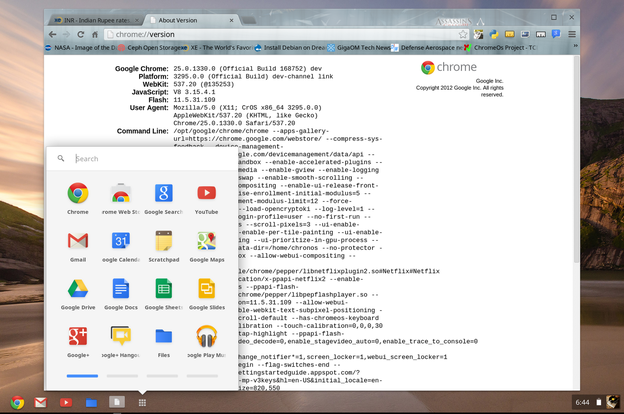The height and width of the screenshot is (414, 624).
Task: Bookmark this page with the star icon
Action: coord(463,31)
